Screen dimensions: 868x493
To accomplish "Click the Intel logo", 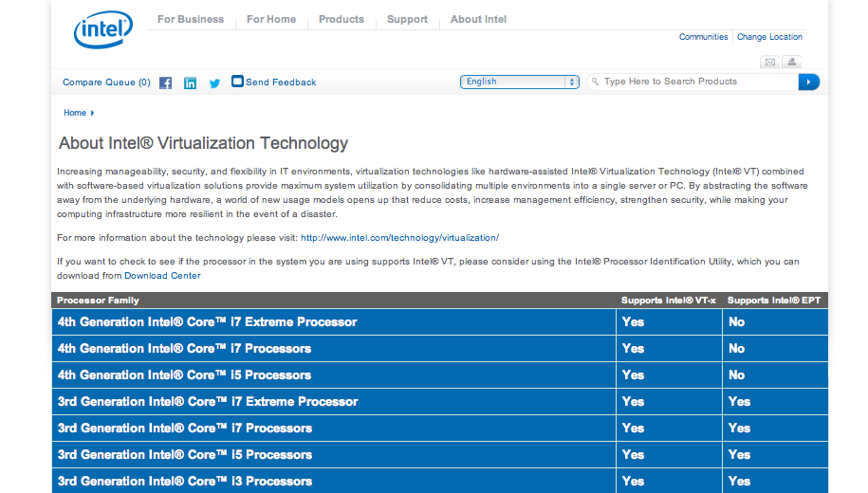I will [x=103, y=30].
